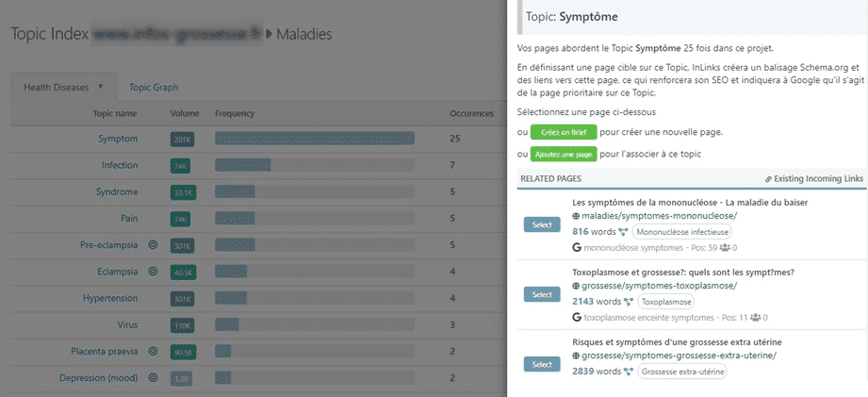Switch to the Topic Graph tab
The height and width of the screenshot is (397, 868).
(154, 87)
